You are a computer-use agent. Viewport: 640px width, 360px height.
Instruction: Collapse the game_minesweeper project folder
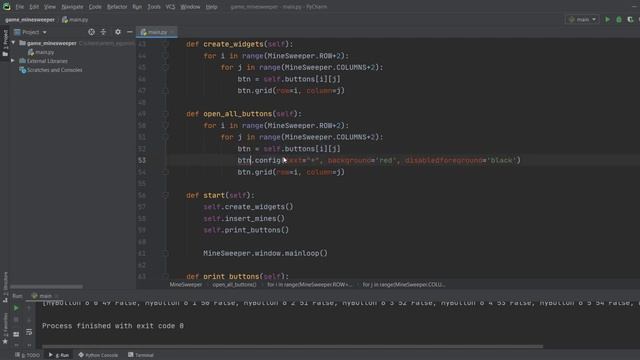point(13,43)
